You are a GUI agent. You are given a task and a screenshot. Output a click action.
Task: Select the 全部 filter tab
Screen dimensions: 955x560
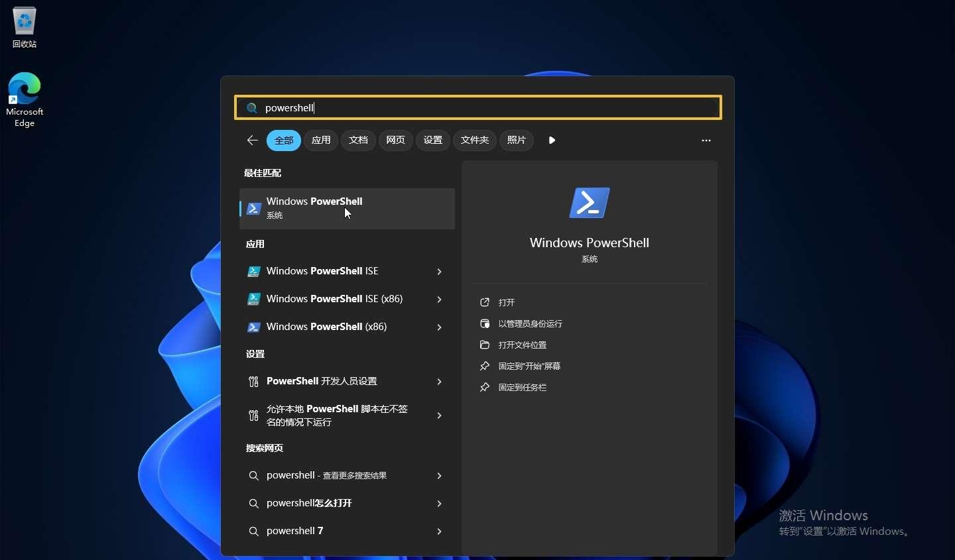(284, 140)
